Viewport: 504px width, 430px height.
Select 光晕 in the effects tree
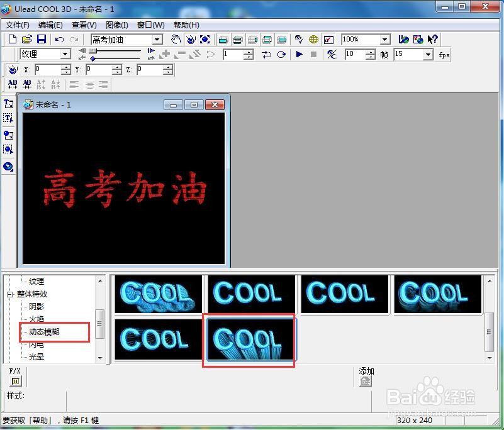click(36, 357)
